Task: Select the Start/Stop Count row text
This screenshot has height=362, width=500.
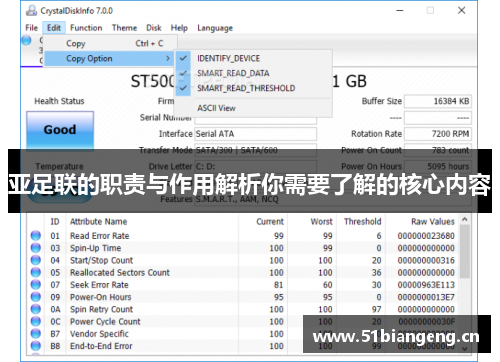Action: coord(102,260)
